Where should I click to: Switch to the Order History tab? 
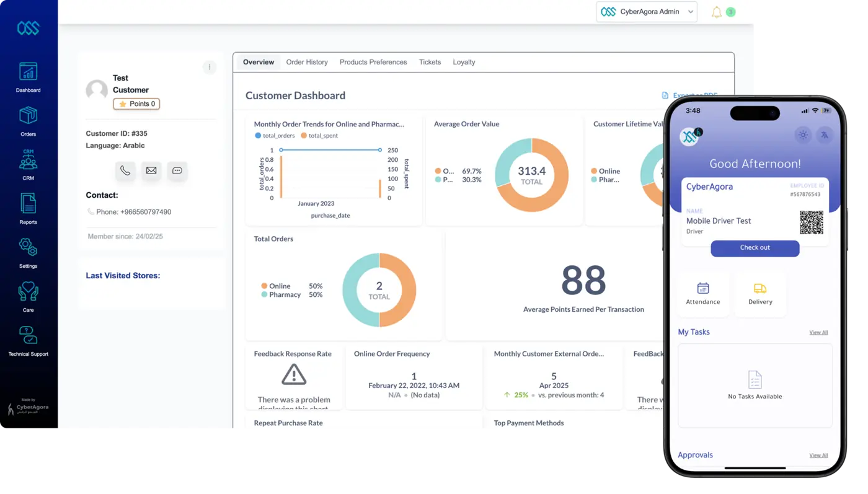307,62
